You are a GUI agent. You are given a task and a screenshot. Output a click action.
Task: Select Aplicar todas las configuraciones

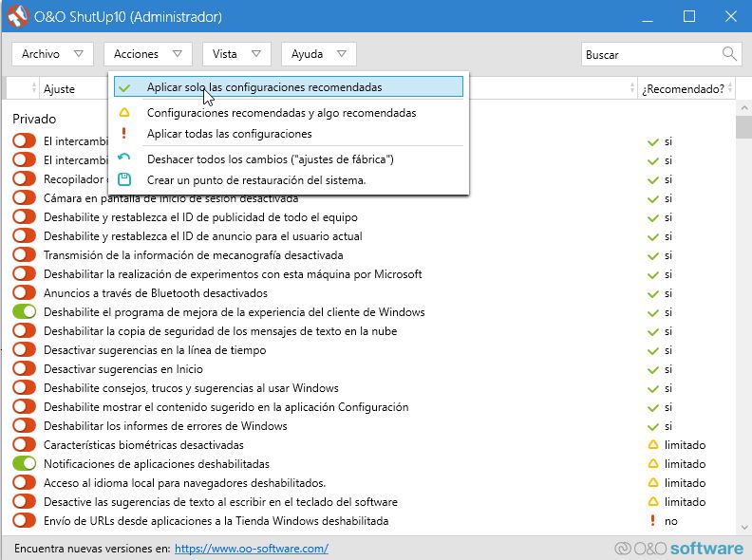[x=289, y=134]
